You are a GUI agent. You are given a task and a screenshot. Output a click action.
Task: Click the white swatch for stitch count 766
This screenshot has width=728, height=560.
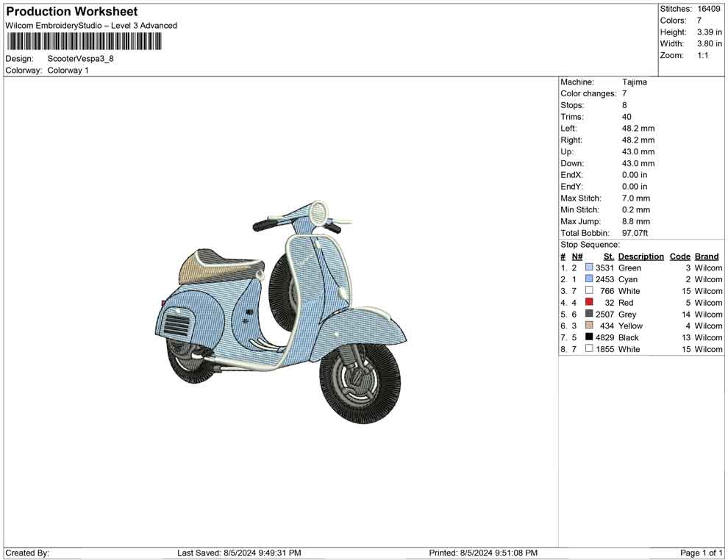(589, 291)
